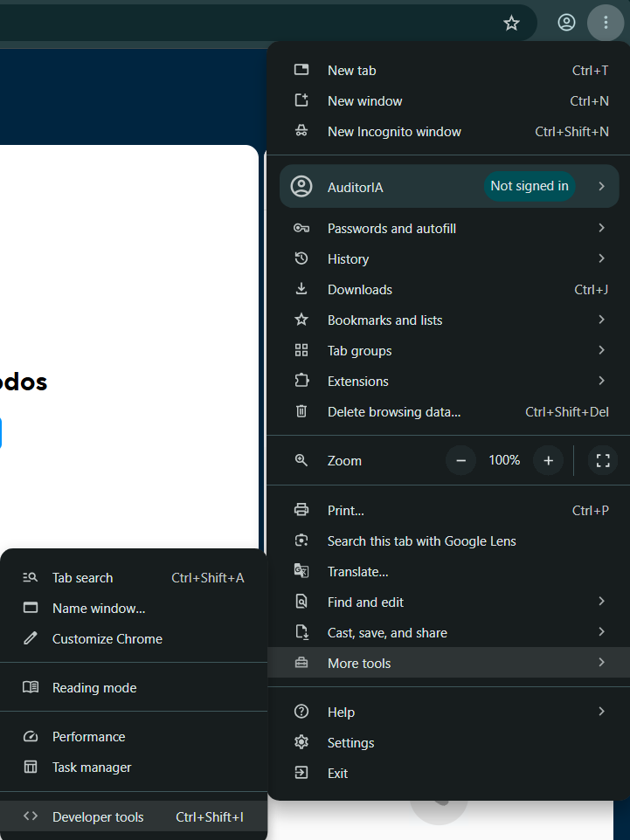
Task: Click the New tab icon
Action: point(301,70)
